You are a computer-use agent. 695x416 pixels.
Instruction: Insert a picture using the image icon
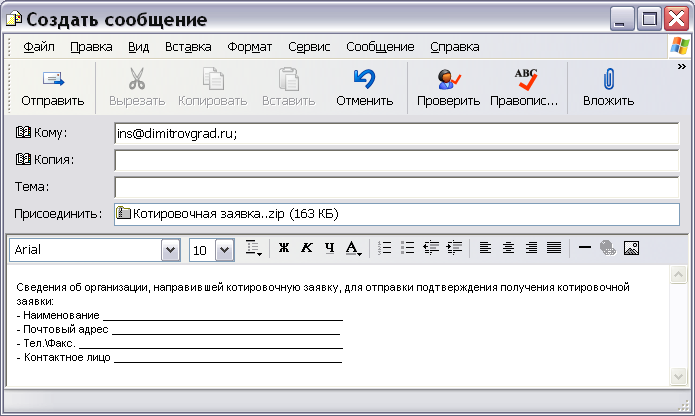631,249
